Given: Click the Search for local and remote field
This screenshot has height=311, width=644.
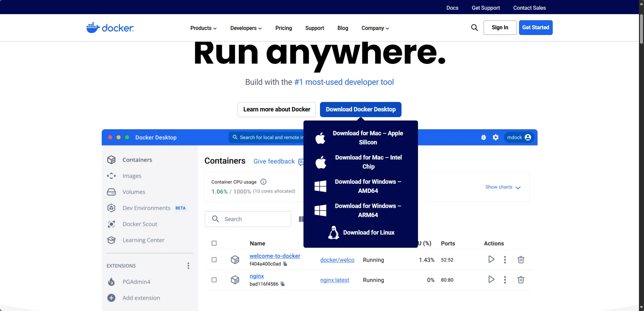Looking at the screenshot, I should click(x=266, y=137).
